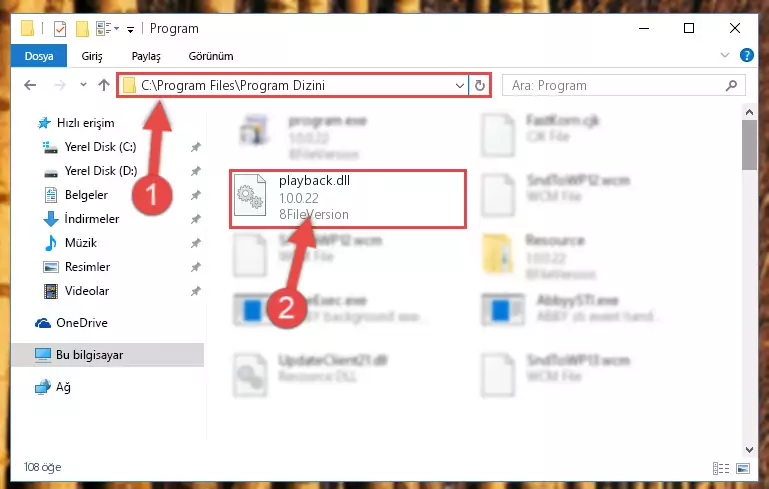Go up one folder level

click(x=103, y=85)
